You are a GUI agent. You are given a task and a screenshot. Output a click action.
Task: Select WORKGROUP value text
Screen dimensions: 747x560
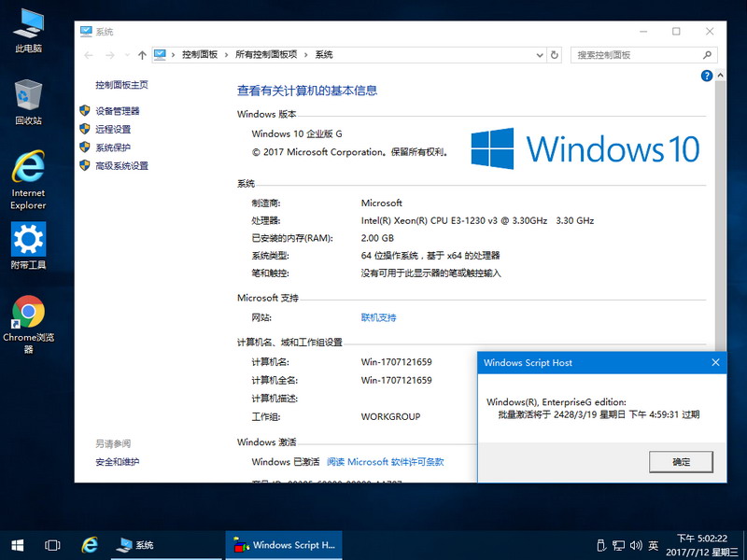[390, 416]
